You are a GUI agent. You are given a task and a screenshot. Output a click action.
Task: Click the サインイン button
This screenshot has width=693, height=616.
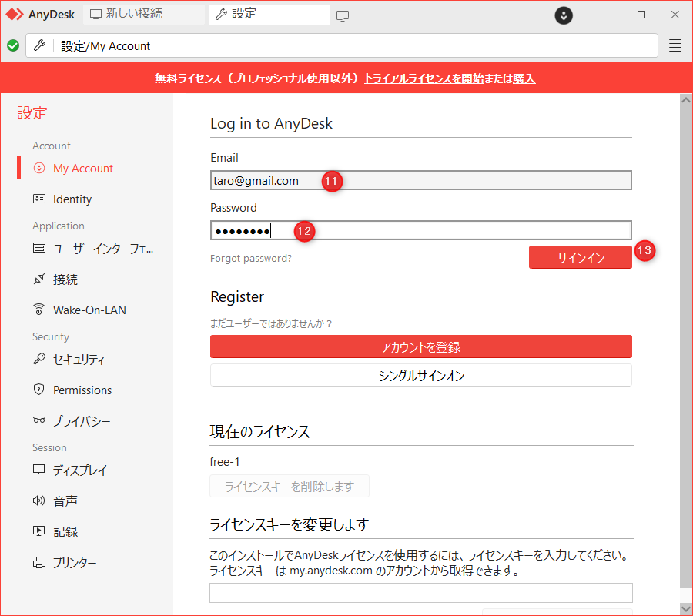(581, 257)
